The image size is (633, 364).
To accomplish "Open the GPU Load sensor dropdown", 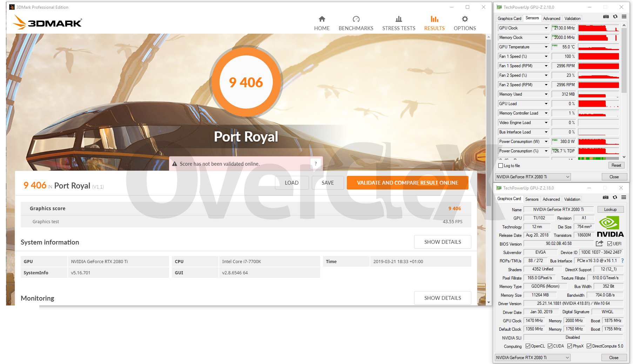I will click(x=546, y=104).
